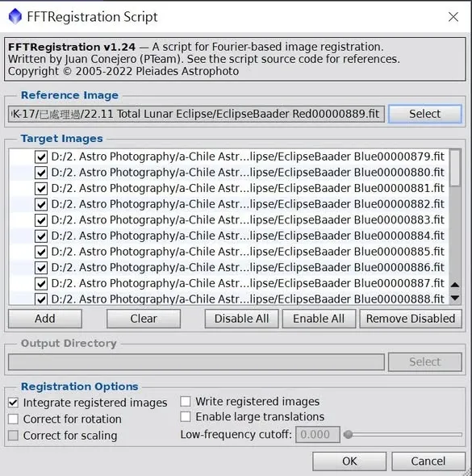Click the PixInsight logo icon in title bar
This screenshot has height=476, width=472.
coord(15,16)
